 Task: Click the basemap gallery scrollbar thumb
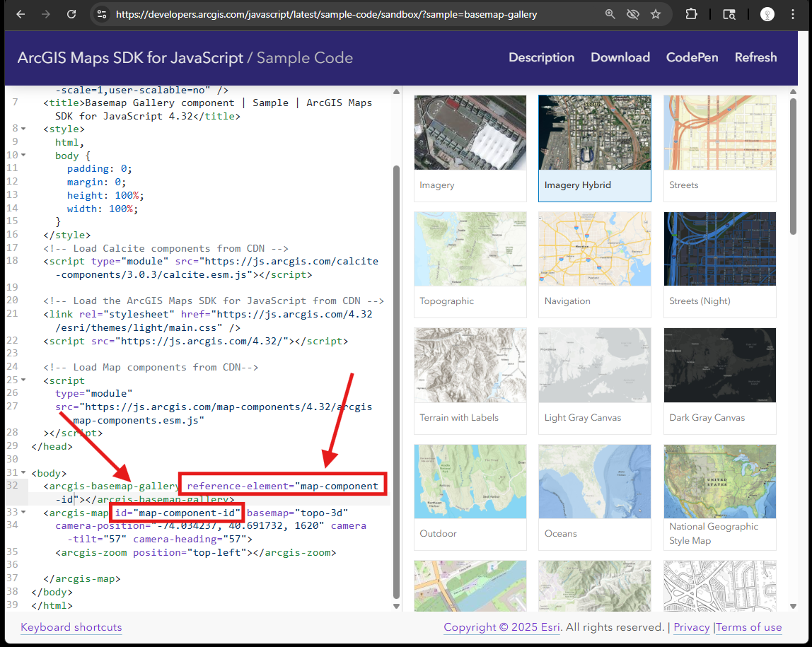793,166
